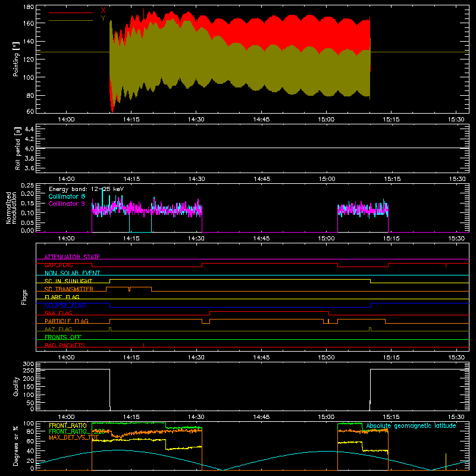476x476 pixels.
Task: Select the yellow FRONT_RATIO legend label
Action: (x=68, y=425)
